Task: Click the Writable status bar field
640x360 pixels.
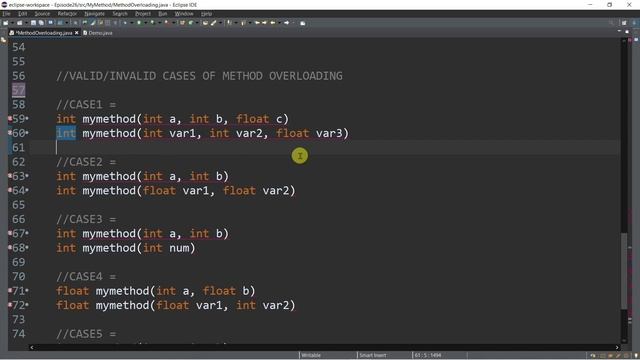Action: pos(311,355)
